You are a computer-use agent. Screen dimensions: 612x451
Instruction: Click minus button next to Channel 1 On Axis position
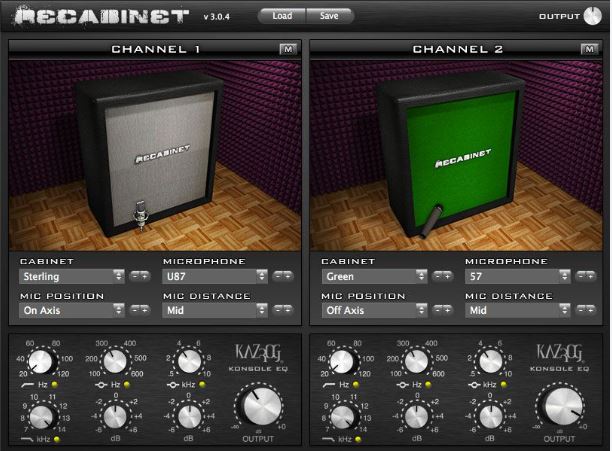pyautogui.click(x=135, y=310)
